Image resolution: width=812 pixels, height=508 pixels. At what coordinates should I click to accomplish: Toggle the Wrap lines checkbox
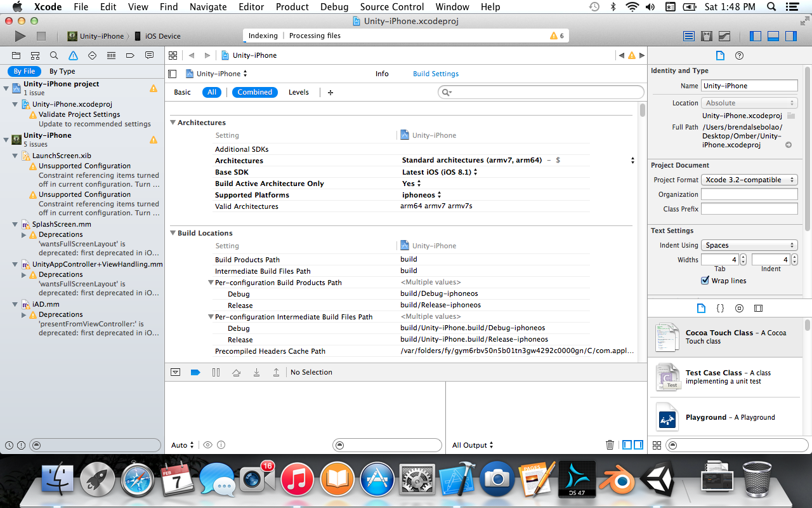click(705, 281)
